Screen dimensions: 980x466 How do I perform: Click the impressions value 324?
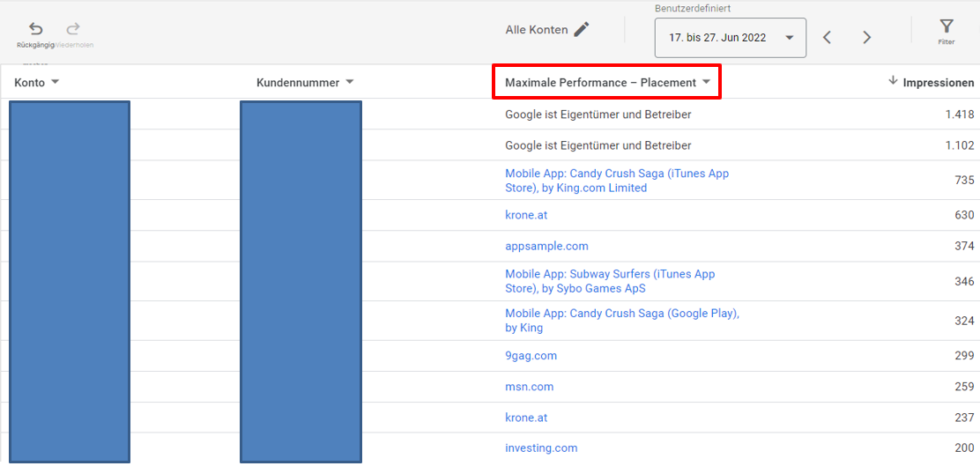coord(964,321)
